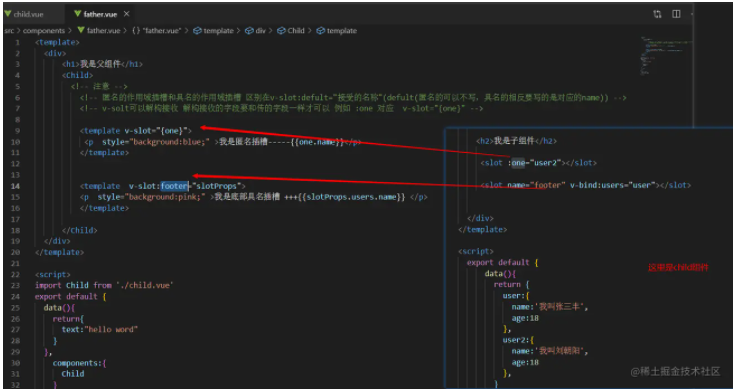Open the src breadcrumb segment
736x389 pixels.
click(9, 31)
